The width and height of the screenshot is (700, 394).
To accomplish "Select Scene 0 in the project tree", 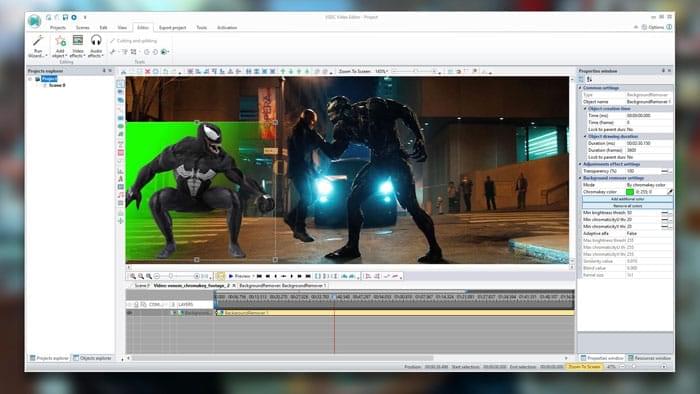I will coord(57,85).
